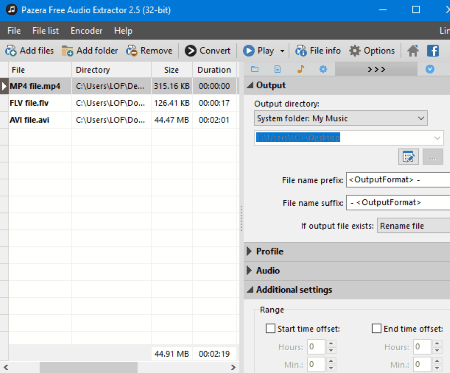Viewport: 450px width, 373px height.
Task: Open the Output directory system folder dropdown
Action: [341, 118]
